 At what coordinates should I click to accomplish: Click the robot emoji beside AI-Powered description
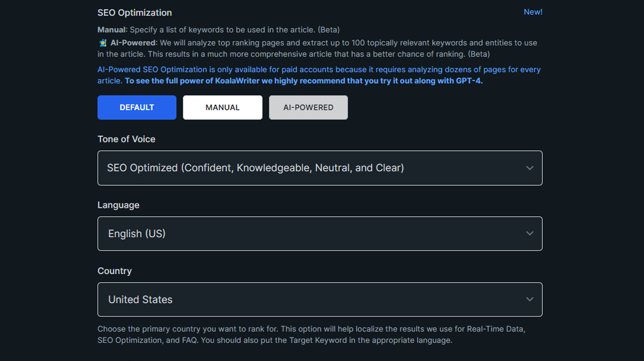[102, 43]
